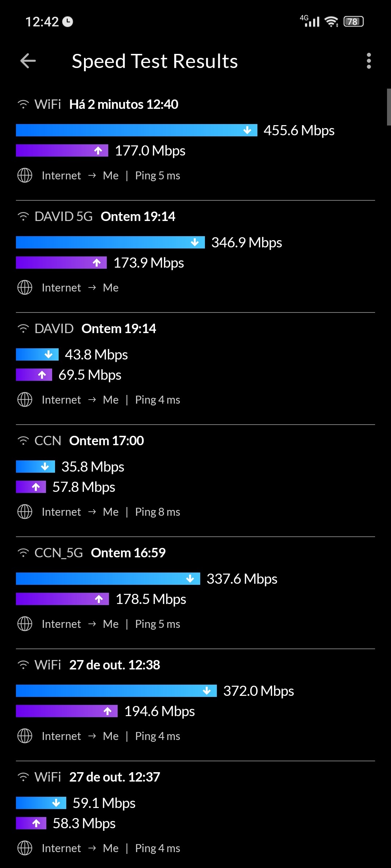The height and width of the screenshot is (868, 391).
Task: Tap the WiFi icon beside DAVID 5G
Action: click(23, 217)
